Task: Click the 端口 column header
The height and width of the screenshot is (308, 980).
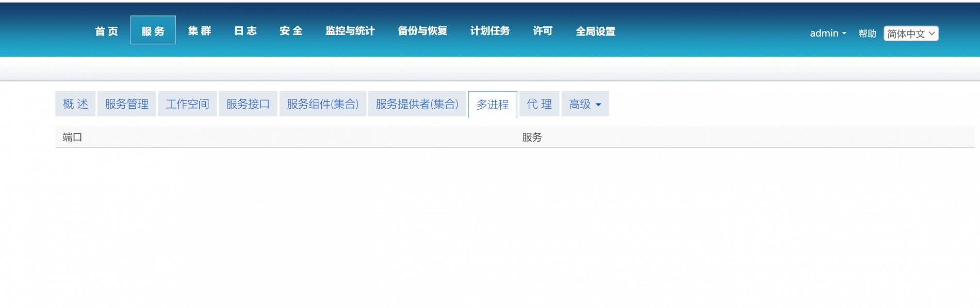Action: pos(72,137)
